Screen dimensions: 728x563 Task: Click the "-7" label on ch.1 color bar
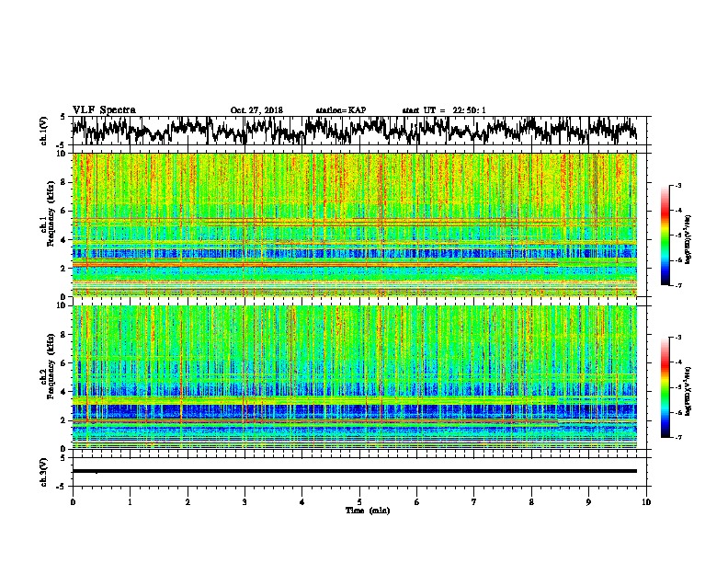(678, 285)
